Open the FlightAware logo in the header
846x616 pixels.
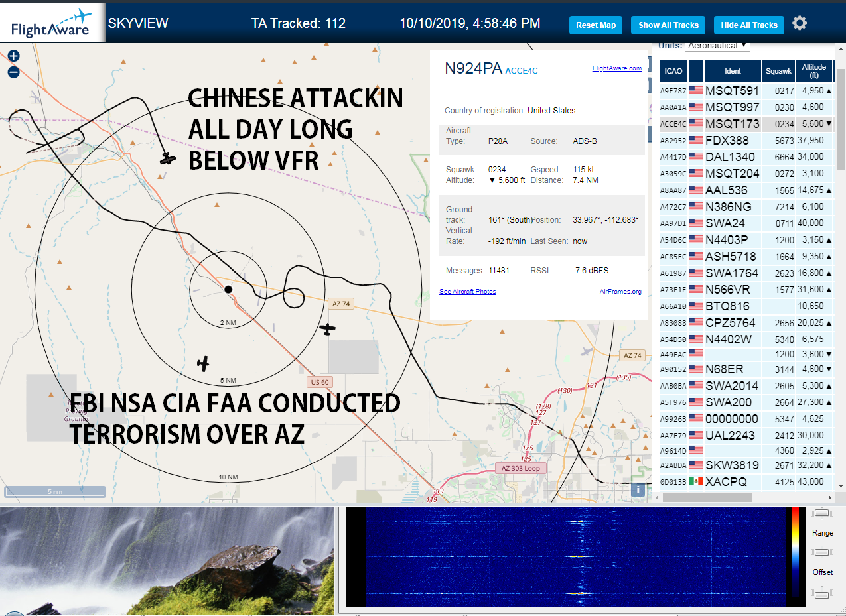[x=52, y=23]
